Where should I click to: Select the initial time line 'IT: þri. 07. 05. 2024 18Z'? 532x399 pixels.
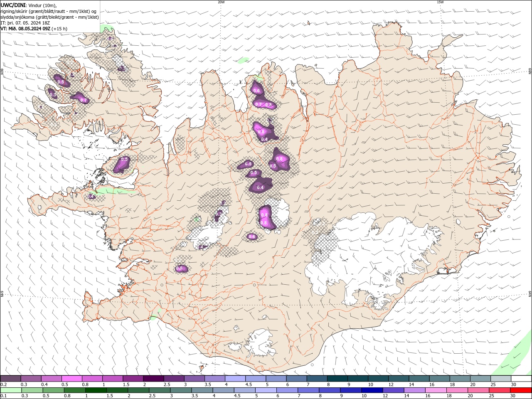click(25, 23)
